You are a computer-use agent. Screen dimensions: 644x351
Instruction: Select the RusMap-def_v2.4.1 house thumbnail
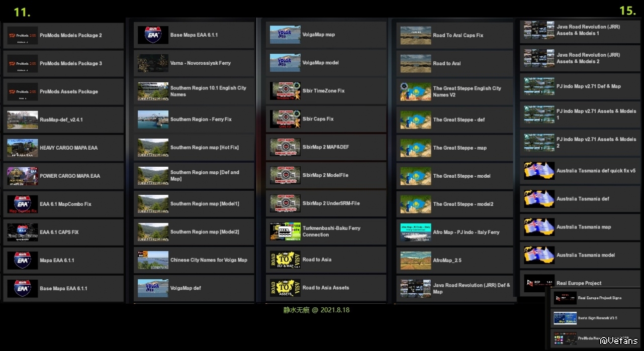(x=23, y=120)
